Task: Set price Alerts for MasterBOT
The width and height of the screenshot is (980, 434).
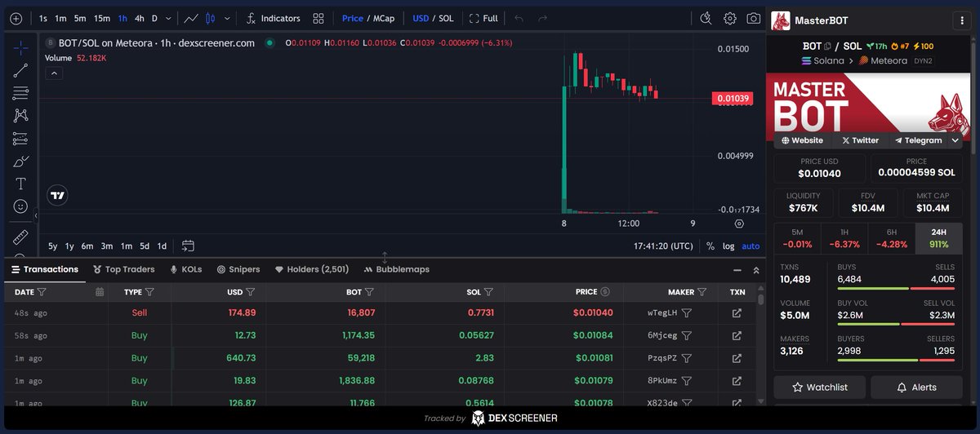Action: coord(916,387)
